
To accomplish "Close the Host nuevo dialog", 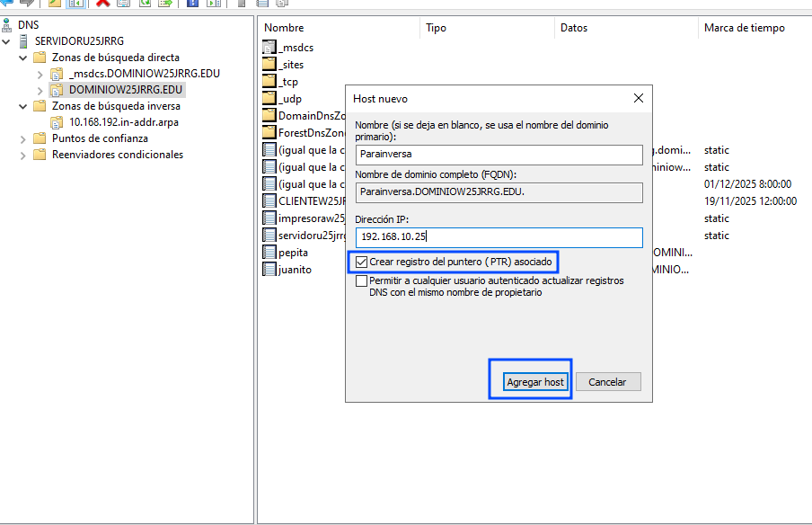I will pyautogui.click(x=639, y=99).
